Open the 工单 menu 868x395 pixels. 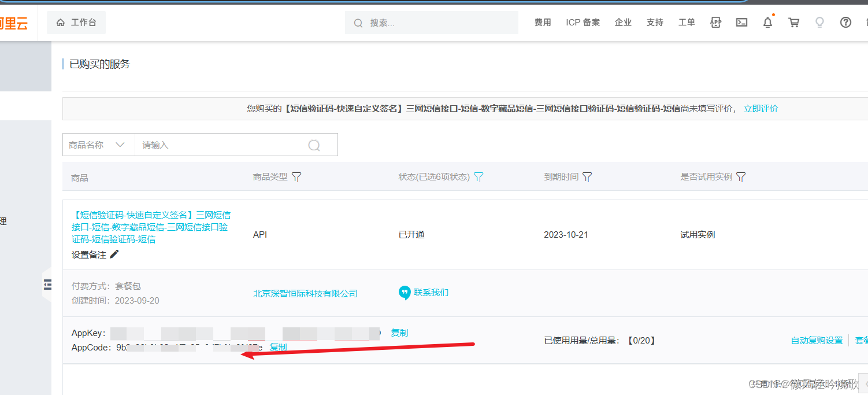click(x=687, y=23)
